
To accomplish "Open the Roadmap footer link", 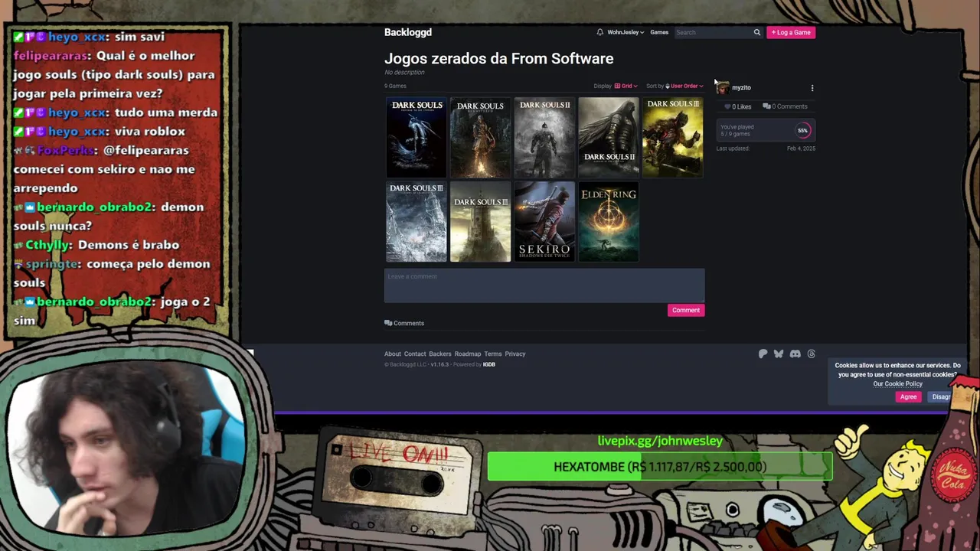I will (x=468, y=354).
